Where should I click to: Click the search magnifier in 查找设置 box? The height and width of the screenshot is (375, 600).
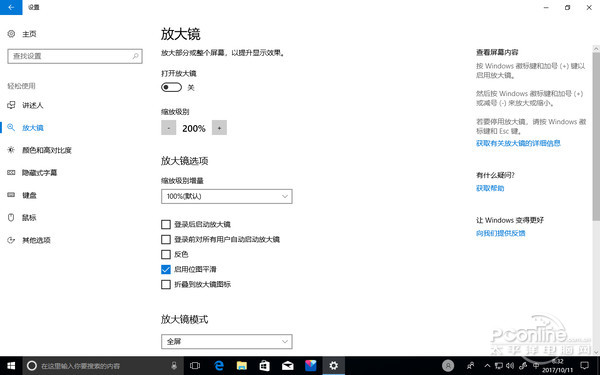[x=135, y=56]
